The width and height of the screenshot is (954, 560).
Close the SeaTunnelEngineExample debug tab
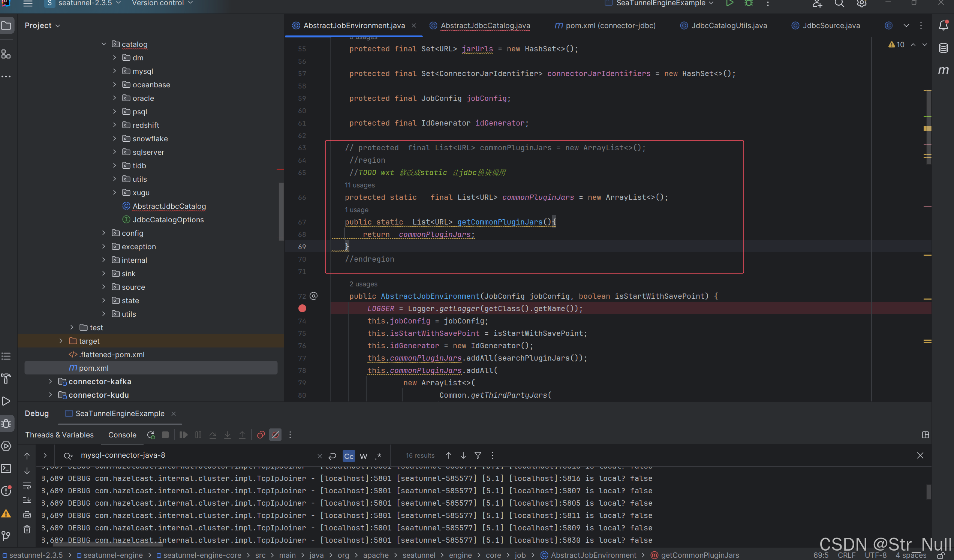pyautogui.click(x=174, y=414)
